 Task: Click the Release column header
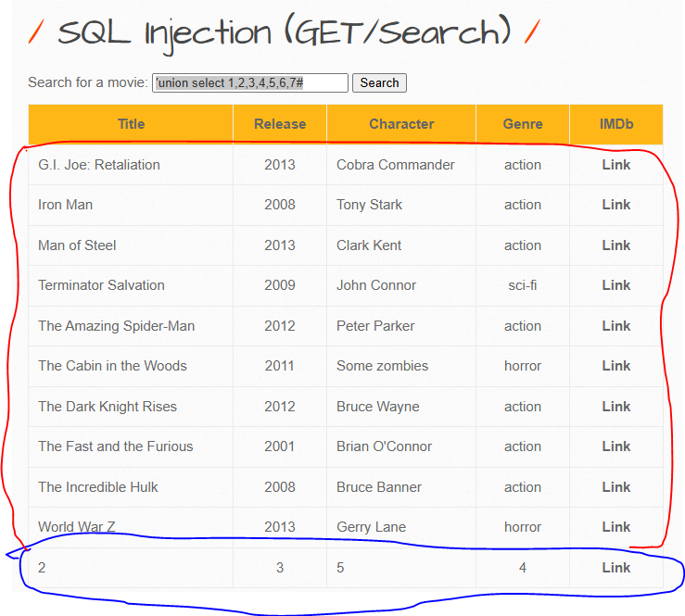[280, 124]
